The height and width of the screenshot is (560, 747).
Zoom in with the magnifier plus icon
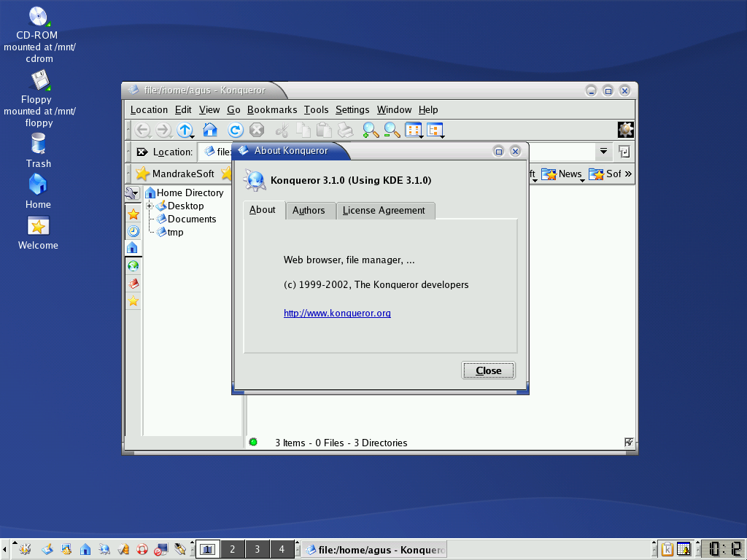tap(371, 130)
